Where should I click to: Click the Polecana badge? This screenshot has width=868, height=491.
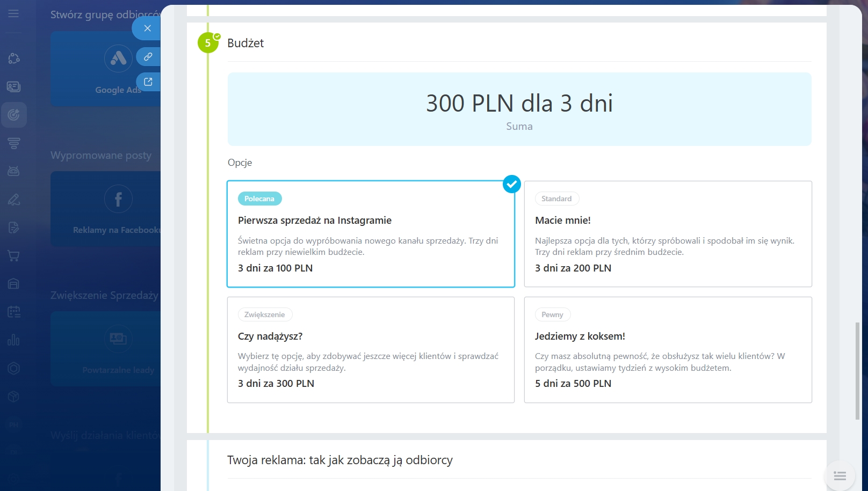pos(259,199)
